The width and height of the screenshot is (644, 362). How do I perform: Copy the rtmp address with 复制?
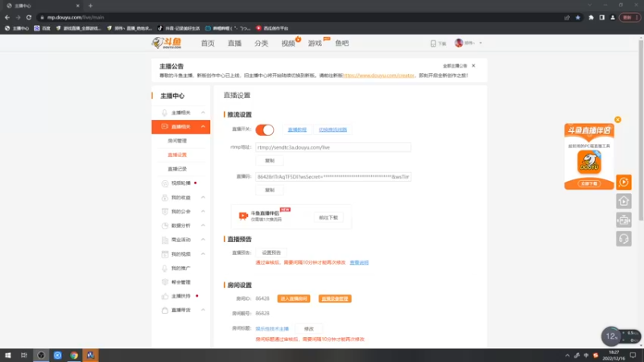[270, 160]
